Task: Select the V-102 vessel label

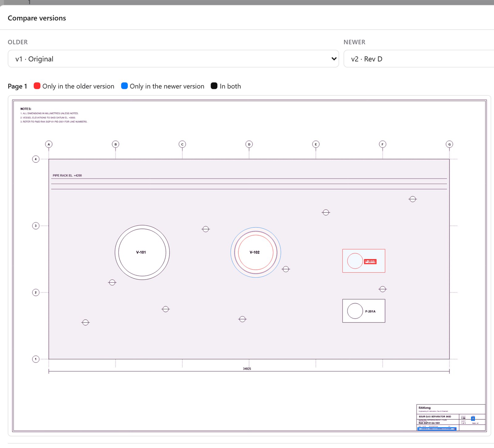Action: click(255, 252)
